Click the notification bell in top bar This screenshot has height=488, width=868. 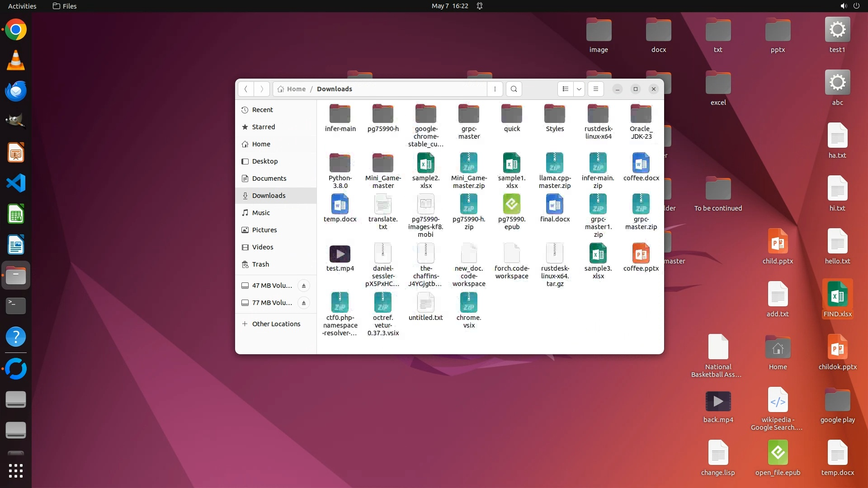[x=480, y=6]
